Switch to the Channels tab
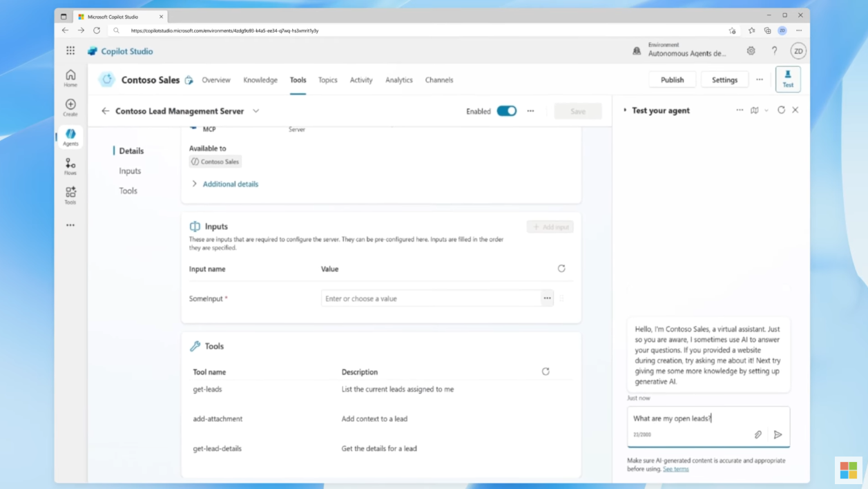Screen dimensions: 868x489 439,79
